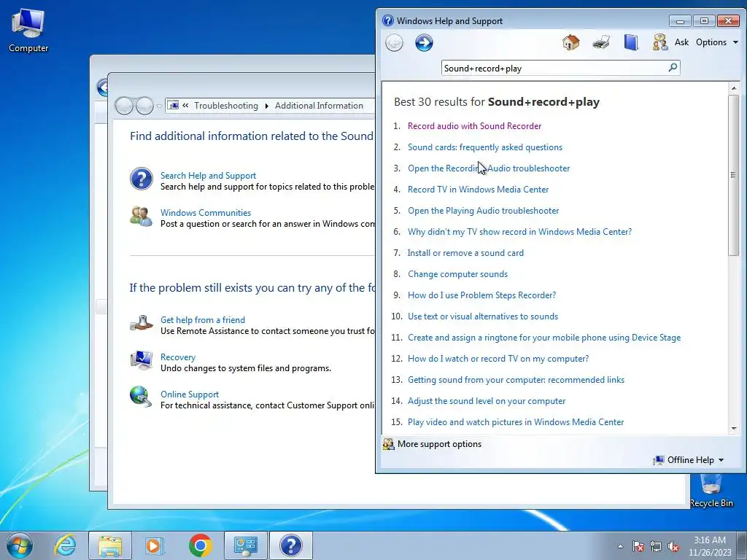
Task: Open Computer desktop icon
Action: [x=28, y=29]
